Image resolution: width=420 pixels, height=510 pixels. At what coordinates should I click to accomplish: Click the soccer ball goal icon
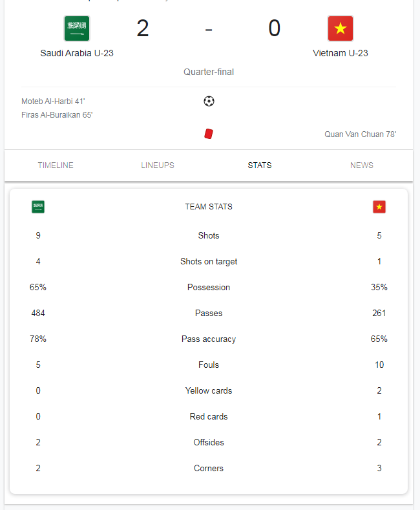[x=209, y=101]
